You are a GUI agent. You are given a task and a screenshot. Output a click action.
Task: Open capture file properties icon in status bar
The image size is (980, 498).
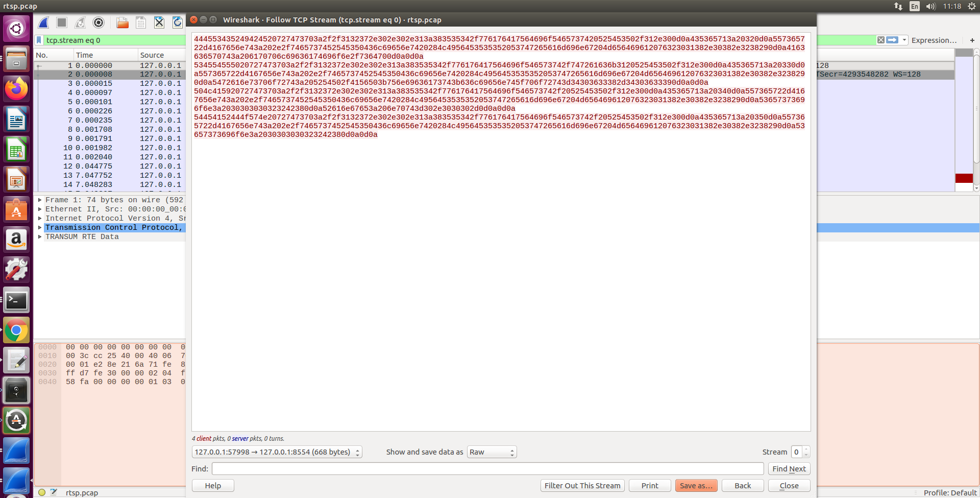coord(54,492)
